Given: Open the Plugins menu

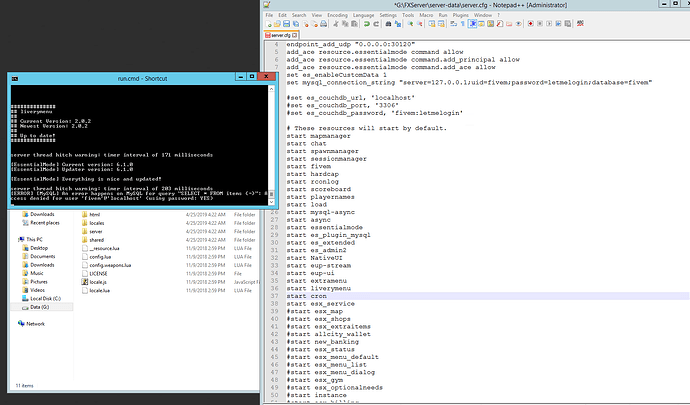Looking at the screenshot, I should (460, 15).
